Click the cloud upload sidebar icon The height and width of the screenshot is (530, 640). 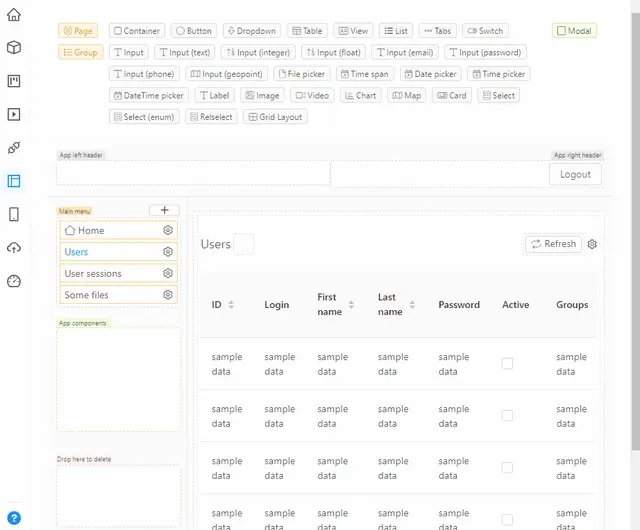[14, 248]
